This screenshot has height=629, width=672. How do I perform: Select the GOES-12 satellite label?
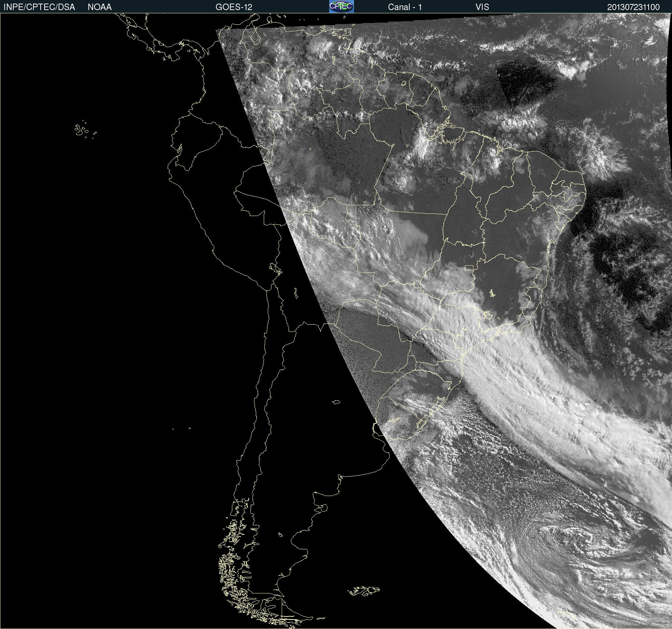234,7
